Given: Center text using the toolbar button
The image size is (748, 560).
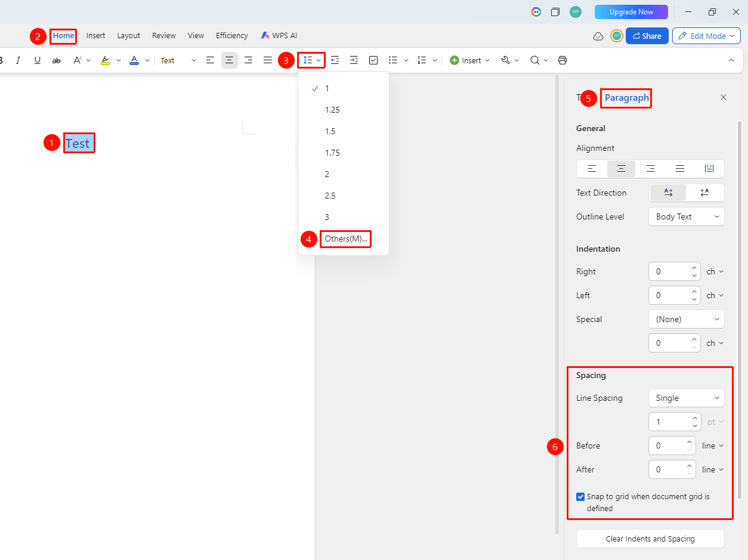Looking at the screenshot, I should click(x=229, y=60).
